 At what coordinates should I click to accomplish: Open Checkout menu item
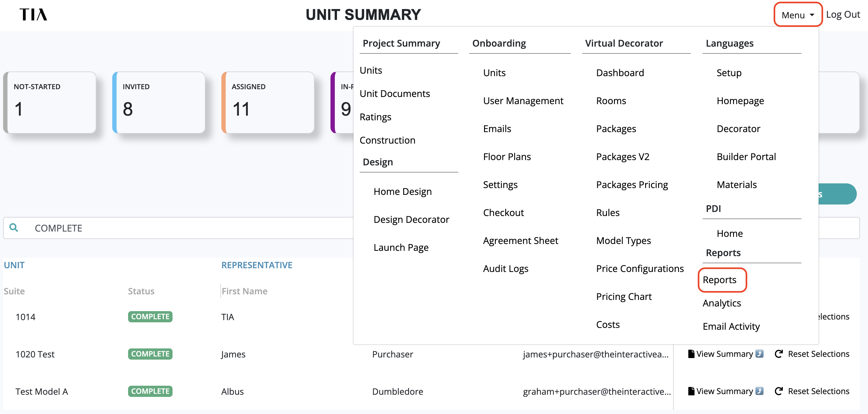pyautogui.click(x=503, y=212)
